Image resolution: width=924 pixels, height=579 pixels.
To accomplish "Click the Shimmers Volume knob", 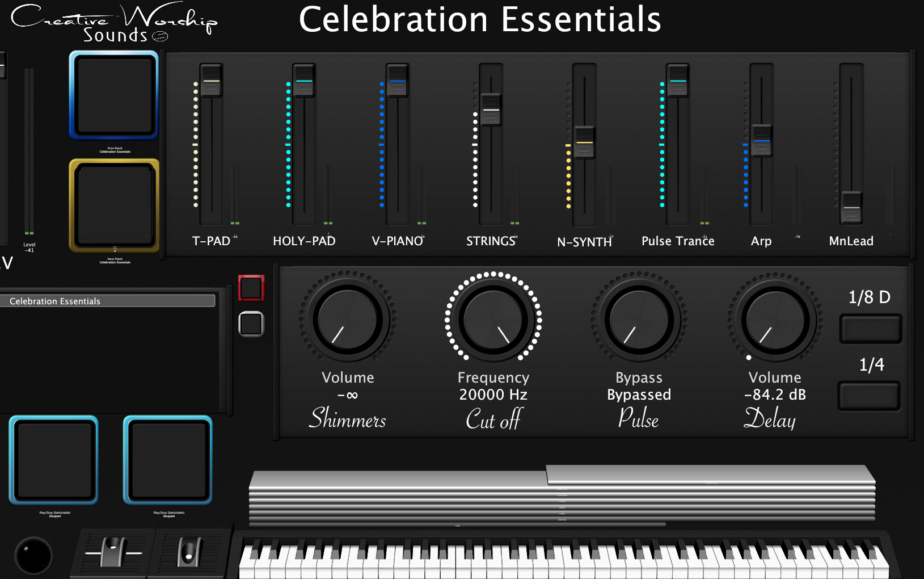I will (348, 320).
